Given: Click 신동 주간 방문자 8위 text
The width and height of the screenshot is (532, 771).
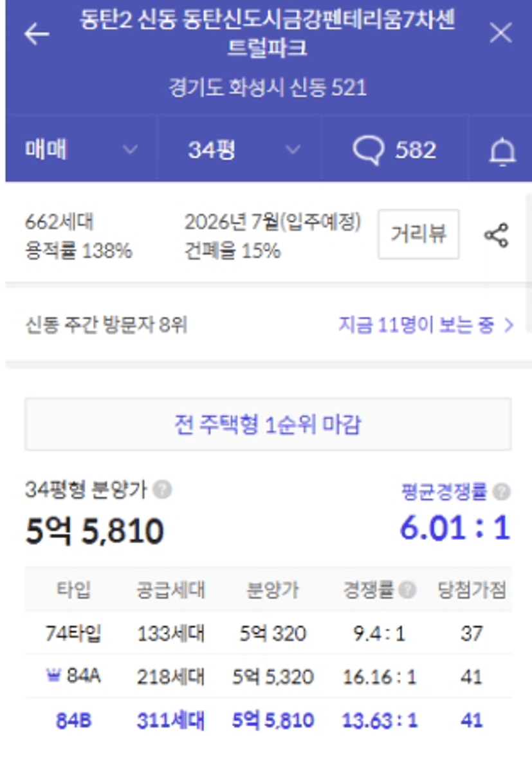Looking at the screenshot, I should tap(106, 324).
